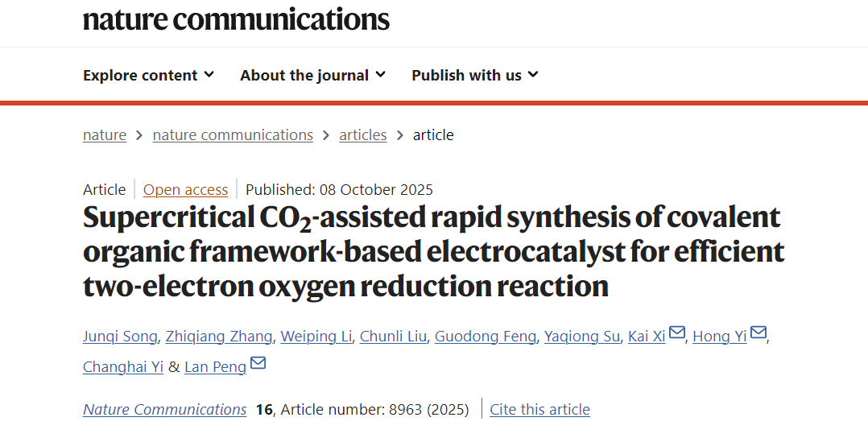Open nature communications breadcrumb link

point(233,135)
